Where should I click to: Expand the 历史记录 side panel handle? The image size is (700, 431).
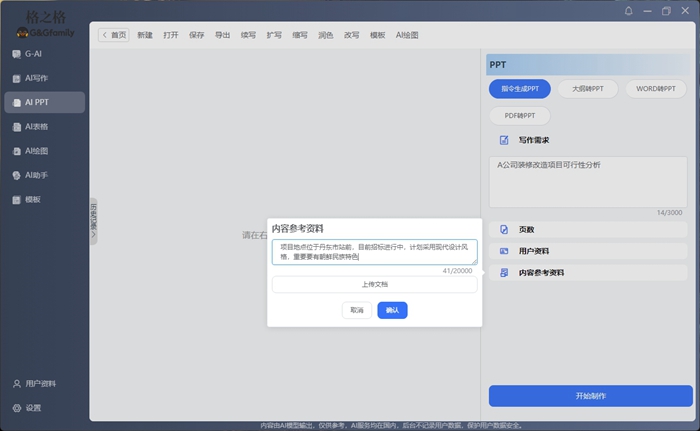(94, 222)
